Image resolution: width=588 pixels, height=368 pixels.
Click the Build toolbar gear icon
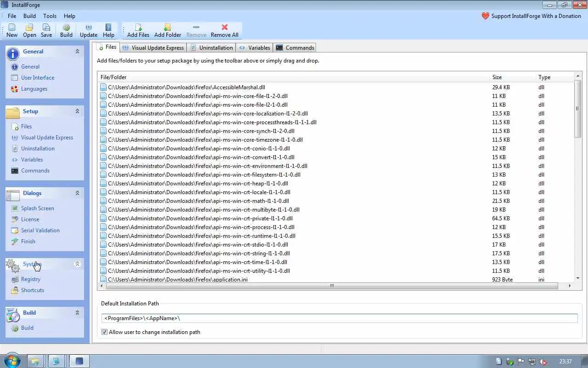[x=66, y=30]
